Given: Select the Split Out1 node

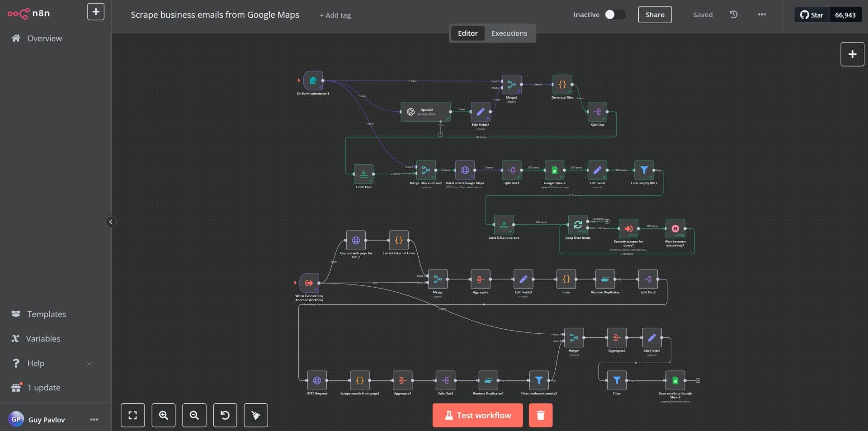Looking at the screenshot, I should (x=512, y=170).
